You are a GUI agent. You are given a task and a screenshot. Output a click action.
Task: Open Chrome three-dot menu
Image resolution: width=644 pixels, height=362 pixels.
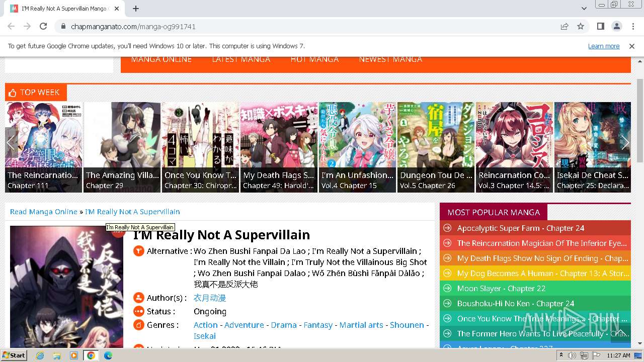point(632,26)
